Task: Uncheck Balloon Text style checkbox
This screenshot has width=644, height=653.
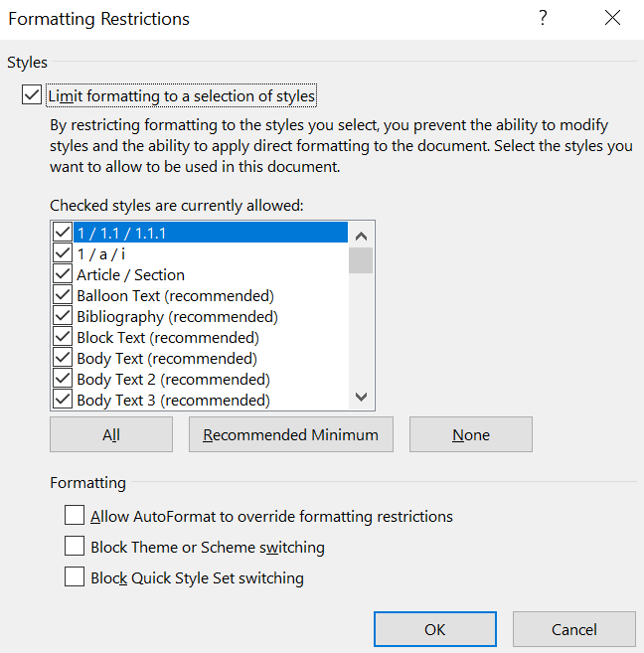Action: [64, 296]
